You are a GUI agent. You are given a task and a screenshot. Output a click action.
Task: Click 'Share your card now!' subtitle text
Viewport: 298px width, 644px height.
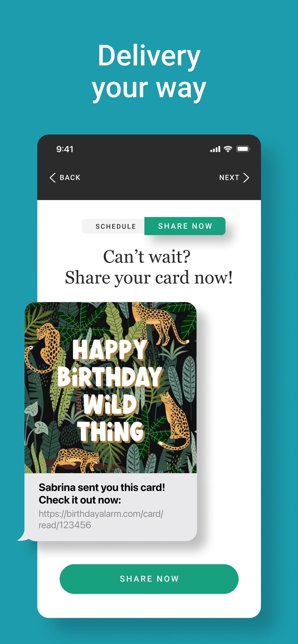(x=149, y=278)
